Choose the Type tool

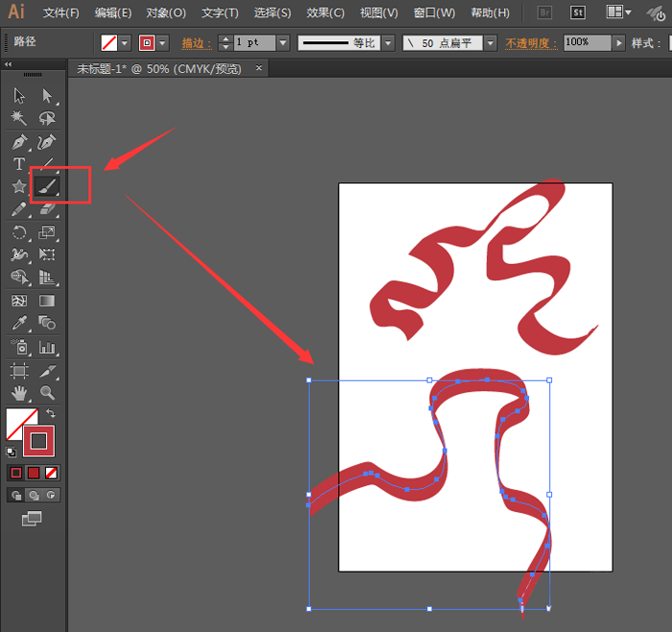[19, 164]
